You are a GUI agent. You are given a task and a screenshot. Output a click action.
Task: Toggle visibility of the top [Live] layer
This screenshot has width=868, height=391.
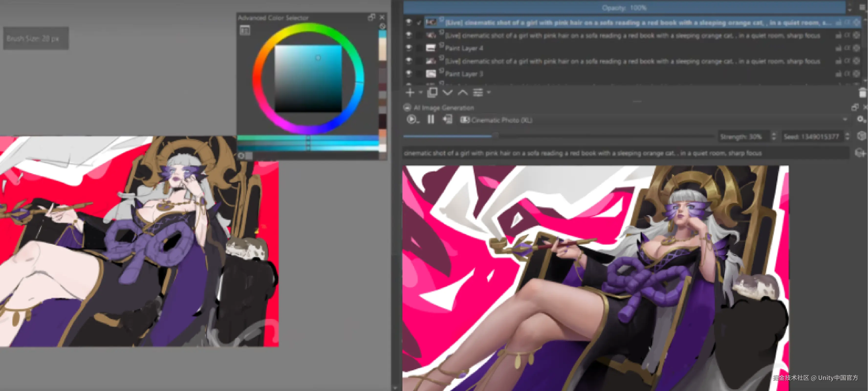coord(409,22)
